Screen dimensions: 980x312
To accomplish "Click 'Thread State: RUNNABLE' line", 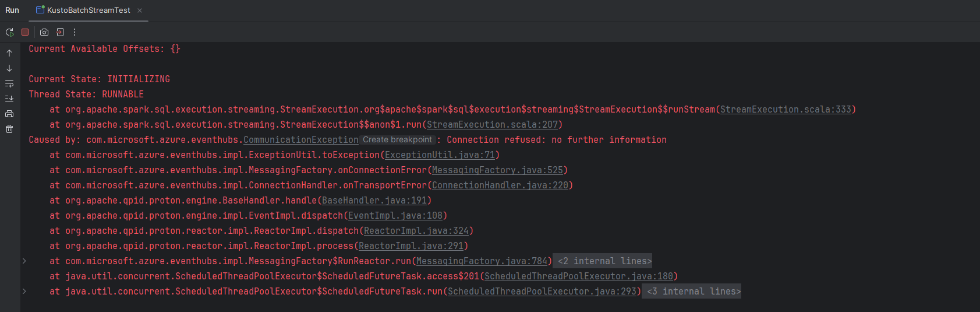I will tap(86, 94).
